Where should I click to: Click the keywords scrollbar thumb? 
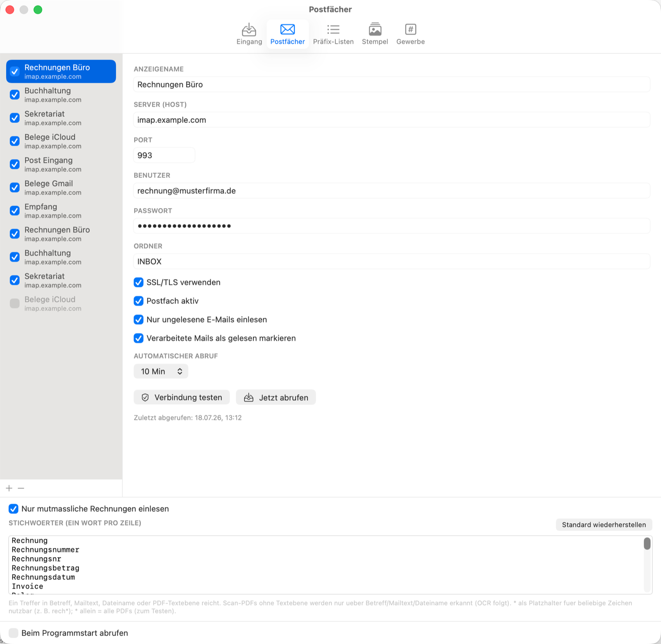(647, 544)
